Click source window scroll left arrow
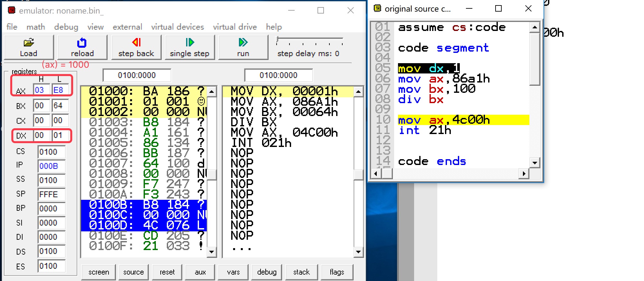 376,174
